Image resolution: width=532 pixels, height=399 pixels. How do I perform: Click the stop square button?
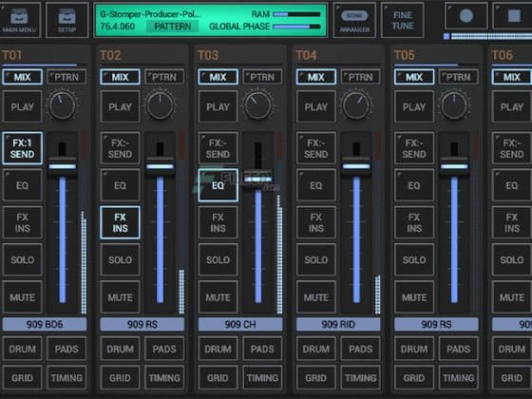[514, 16]
